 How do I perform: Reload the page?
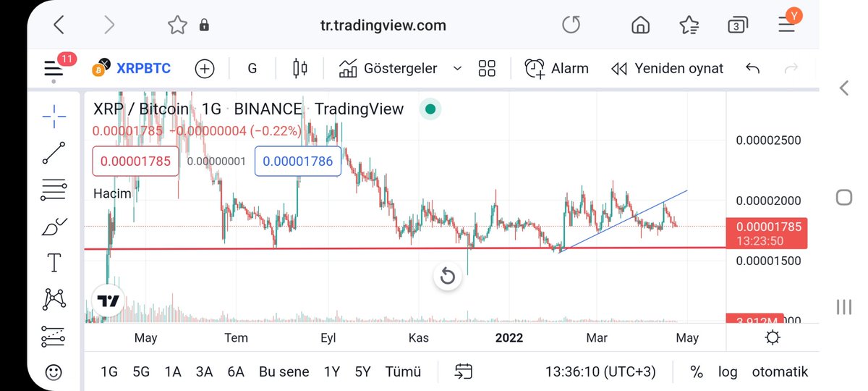[571, 25]
